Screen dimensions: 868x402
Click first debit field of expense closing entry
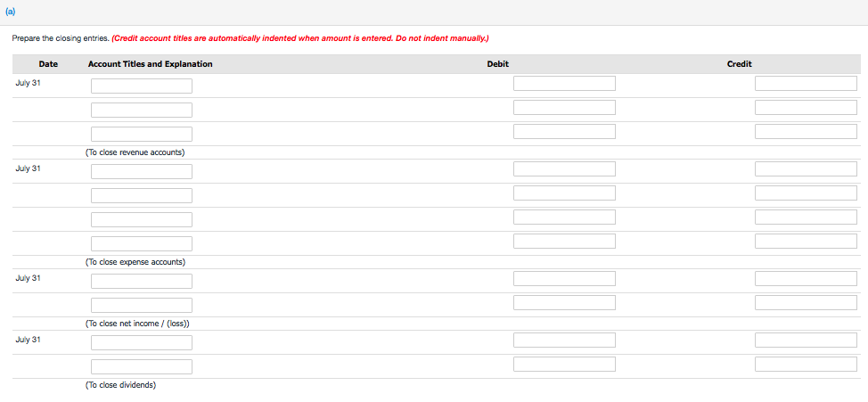(564, 169)
